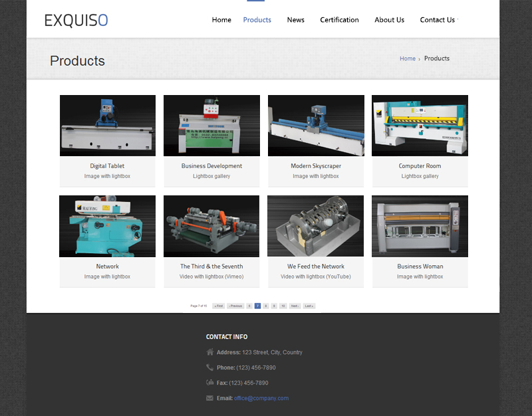The height and width of the screenshot is (416, 532).
Task: Click the Home breadcrumb link
Action: point(407,58)
